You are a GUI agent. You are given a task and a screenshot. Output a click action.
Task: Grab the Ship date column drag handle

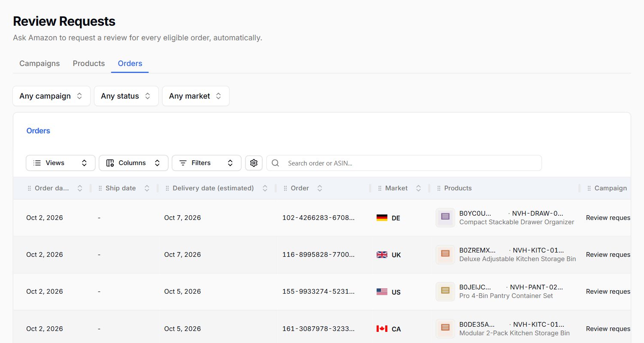click(x=100, y=188)
